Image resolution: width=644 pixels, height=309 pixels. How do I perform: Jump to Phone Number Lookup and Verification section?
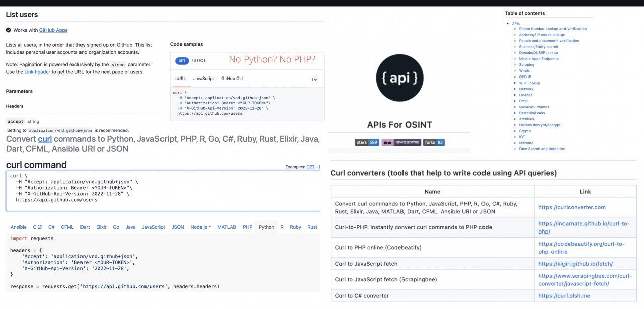(x=552, y=29)
